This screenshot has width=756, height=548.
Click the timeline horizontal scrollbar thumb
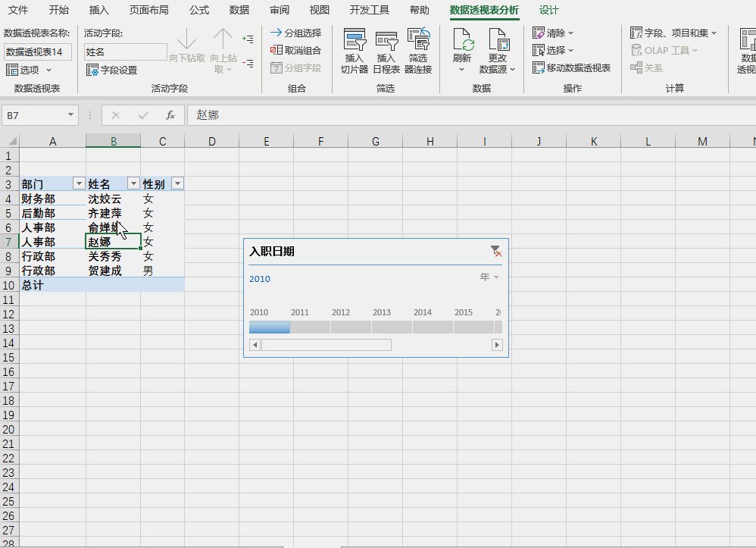(x=326, y=345)
